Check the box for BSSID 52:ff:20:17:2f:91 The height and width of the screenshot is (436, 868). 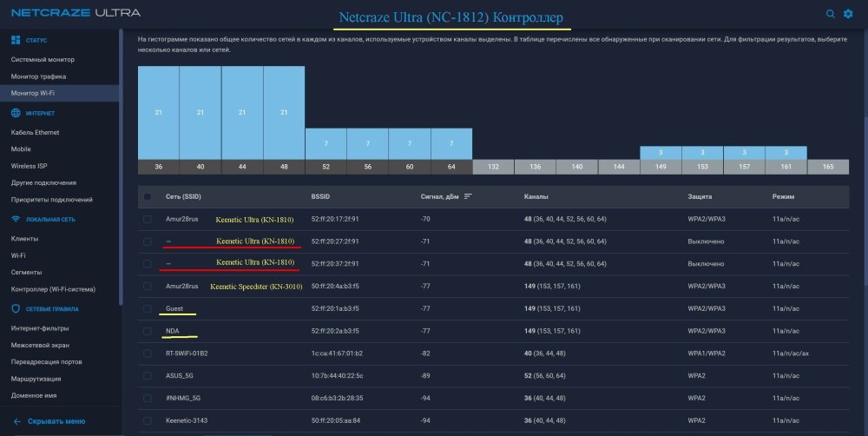coord(148,220)
